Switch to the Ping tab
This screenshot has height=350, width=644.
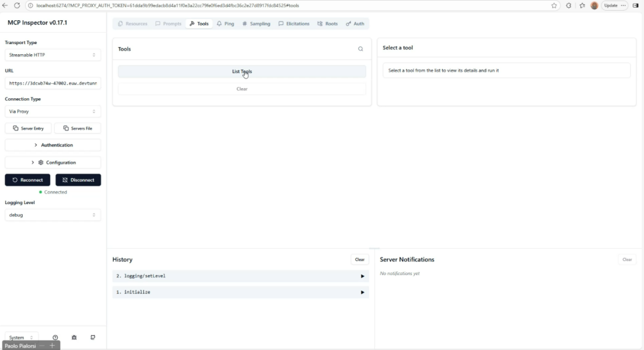(225, 24)
